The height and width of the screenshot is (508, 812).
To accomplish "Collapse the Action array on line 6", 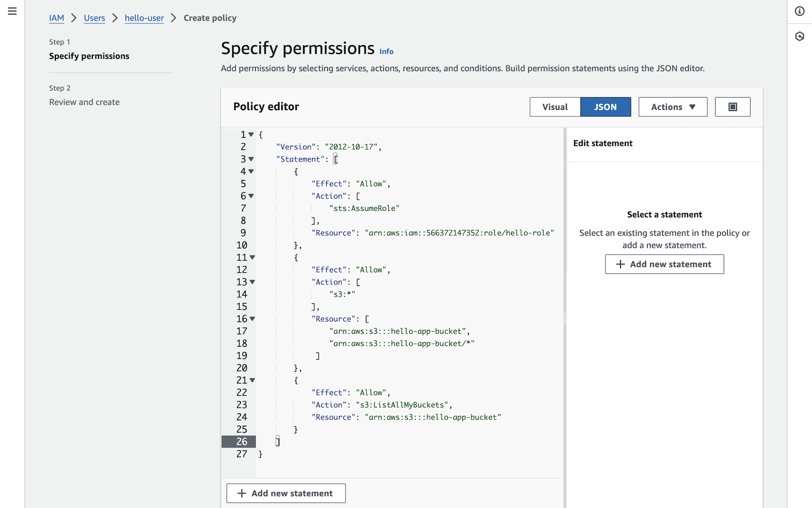I will pyautogui.click(x=251, y=196).
